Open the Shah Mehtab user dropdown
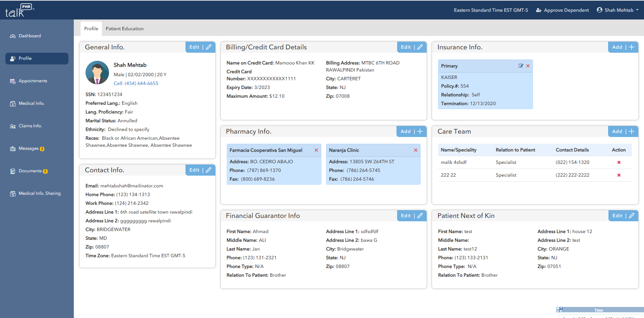Screen dimensions: 644x318 (618, 10)
